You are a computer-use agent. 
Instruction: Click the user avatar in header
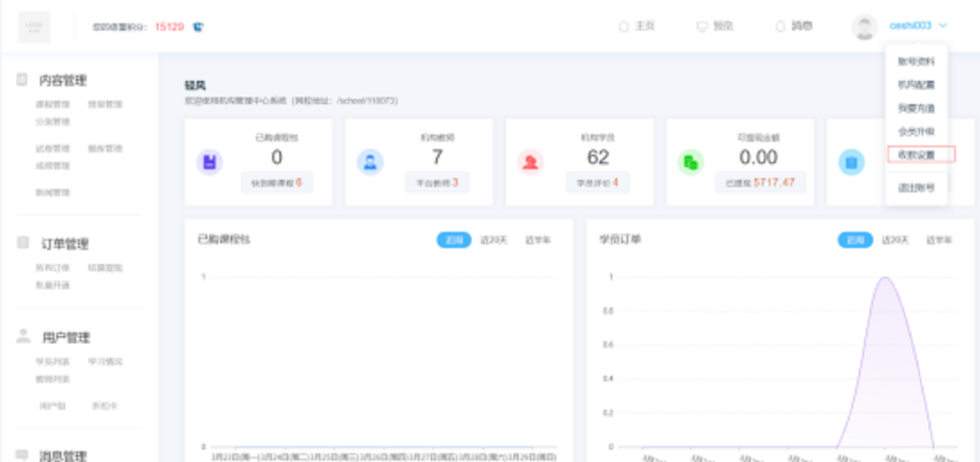(x=864, y=27)
